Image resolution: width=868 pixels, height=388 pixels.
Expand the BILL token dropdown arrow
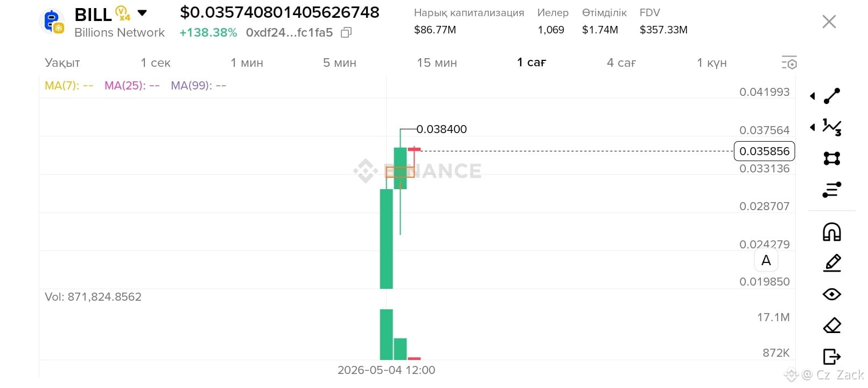(x=142, y=13)
